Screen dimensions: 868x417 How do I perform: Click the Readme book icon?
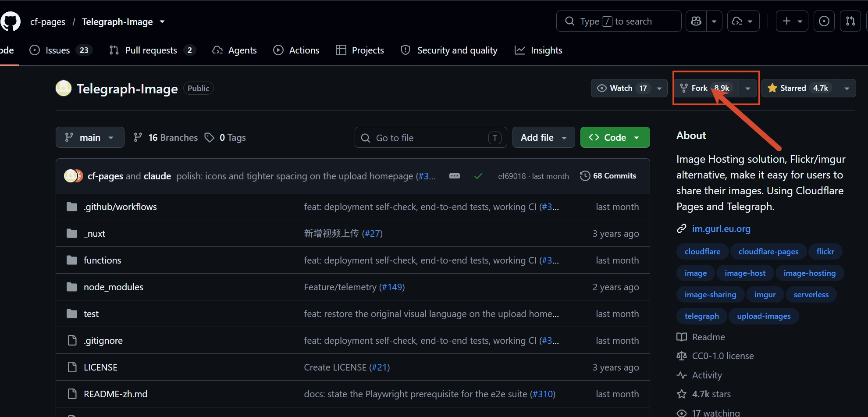click(x=682, y=337)
